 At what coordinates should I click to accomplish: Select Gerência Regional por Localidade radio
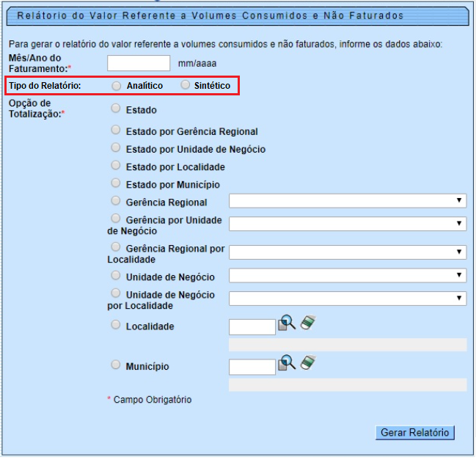115,247
